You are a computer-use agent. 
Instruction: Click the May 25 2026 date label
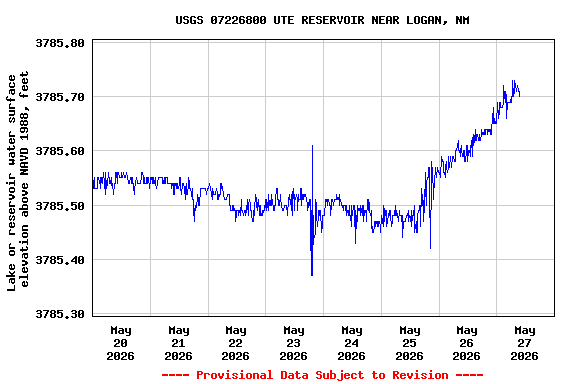[x=410, y=343]
